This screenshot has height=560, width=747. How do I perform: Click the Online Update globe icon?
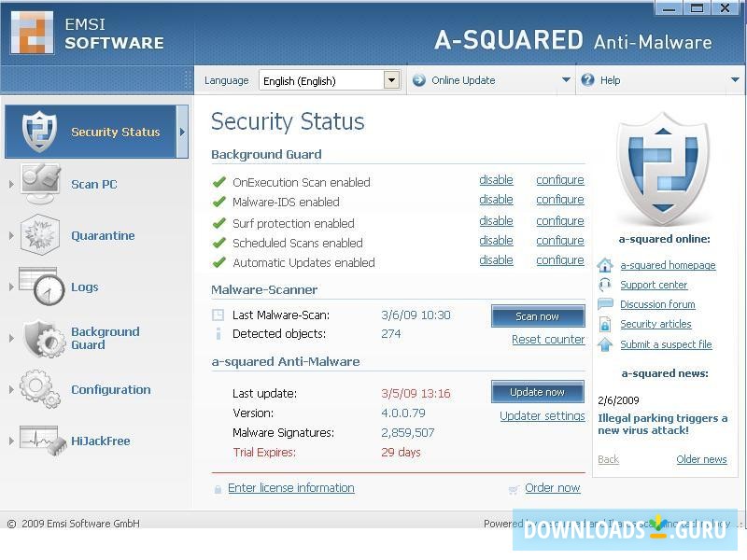419,80
